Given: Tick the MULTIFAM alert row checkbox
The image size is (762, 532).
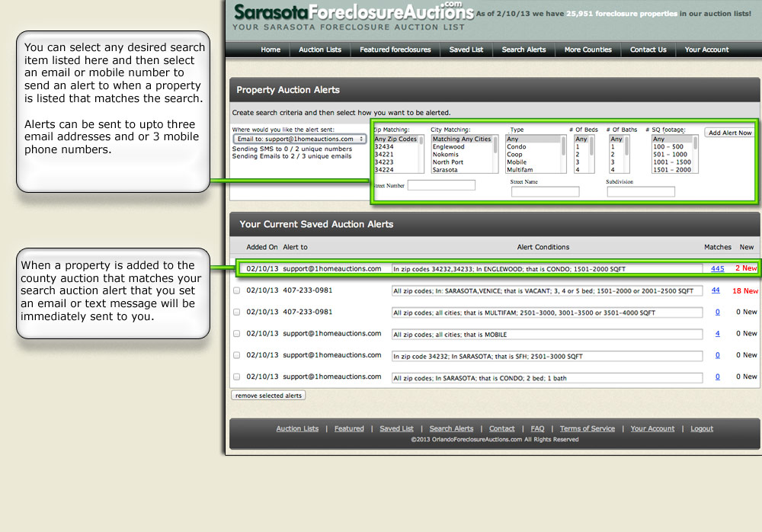Looking at the screenshot, I should point(237,312).
